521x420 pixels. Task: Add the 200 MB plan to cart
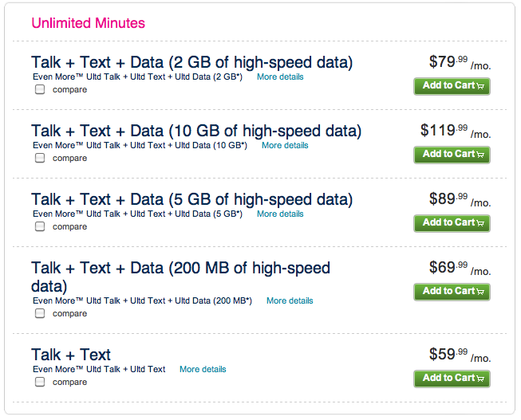451,292
